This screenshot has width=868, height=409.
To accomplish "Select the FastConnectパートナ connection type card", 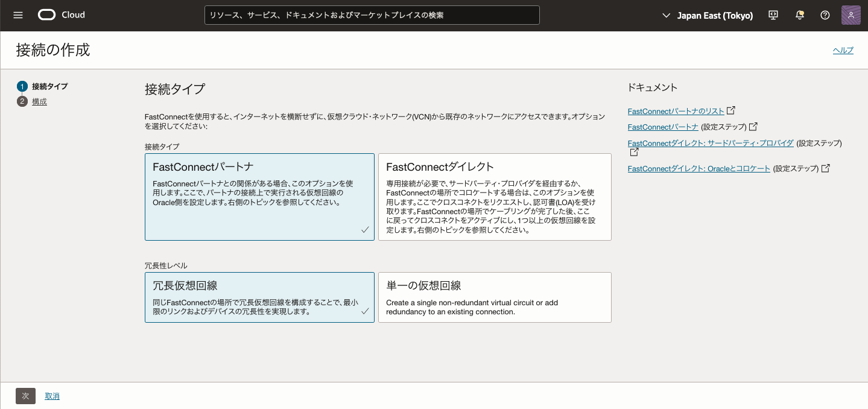I will [x=259, y=197].
